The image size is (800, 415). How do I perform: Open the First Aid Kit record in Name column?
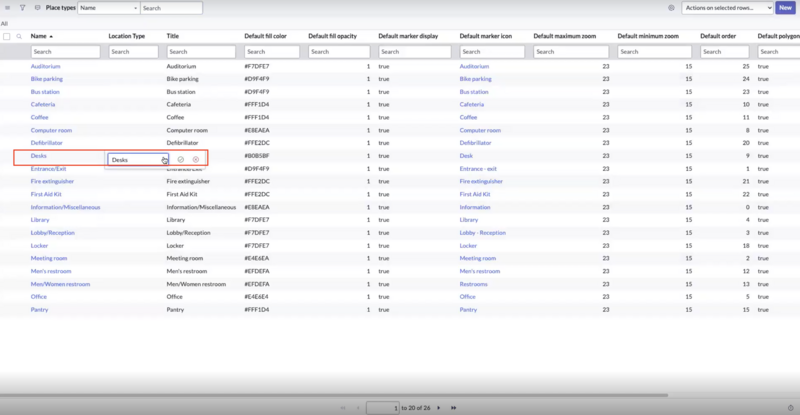click(46, 194)
